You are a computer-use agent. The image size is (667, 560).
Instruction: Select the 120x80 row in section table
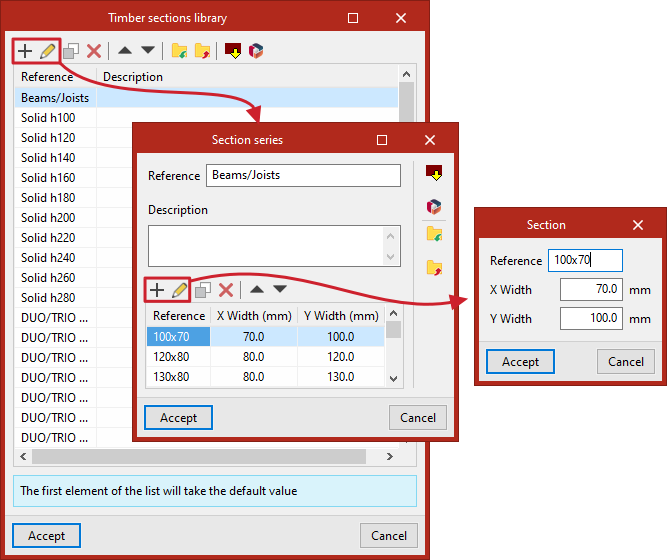(x=265, y=357)
